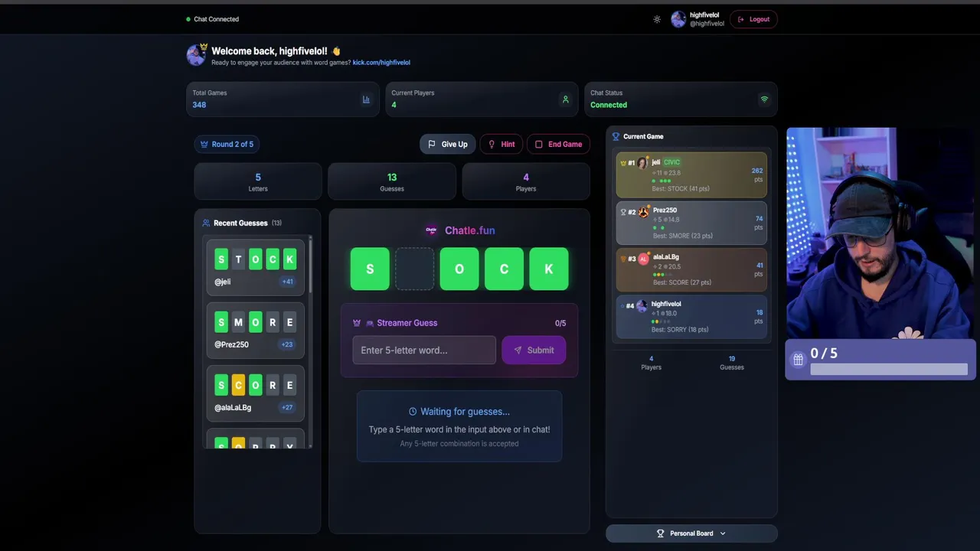Select the SMORE guess card by @Prez250
This screenshot has height=551, width=980.
click(256, 330)
